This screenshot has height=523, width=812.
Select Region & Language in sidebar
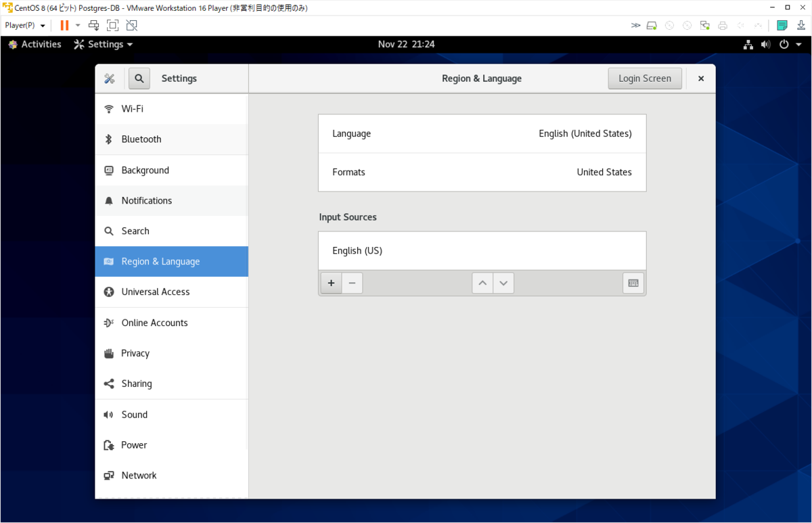pyautogui.click(x=172, y=262)
